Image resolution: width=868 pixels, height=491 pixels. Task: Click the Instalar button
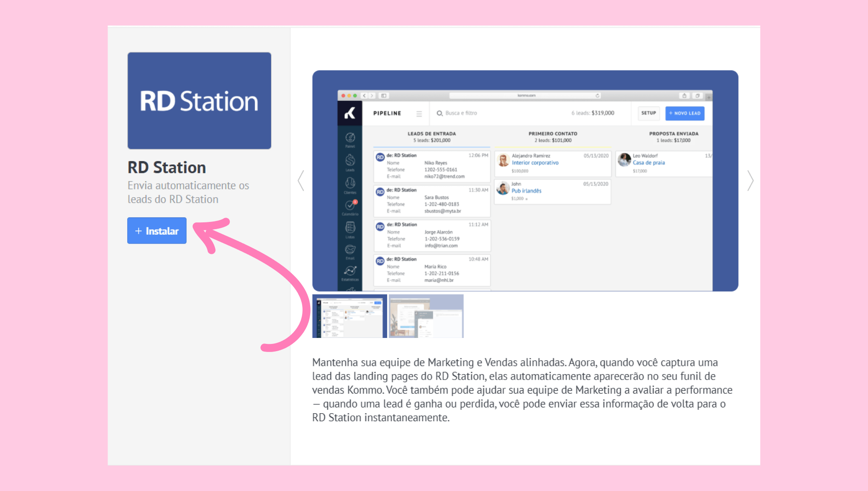coord(157,231)
